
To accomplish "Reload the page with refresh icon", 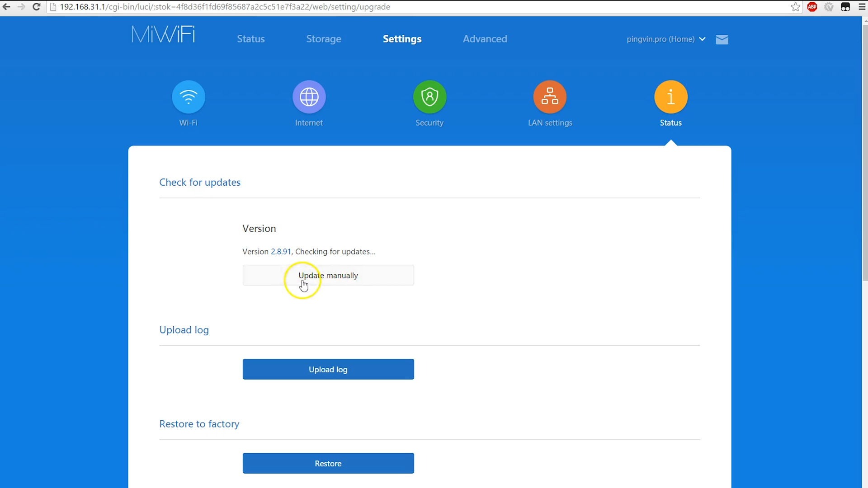I will [37, 7].
